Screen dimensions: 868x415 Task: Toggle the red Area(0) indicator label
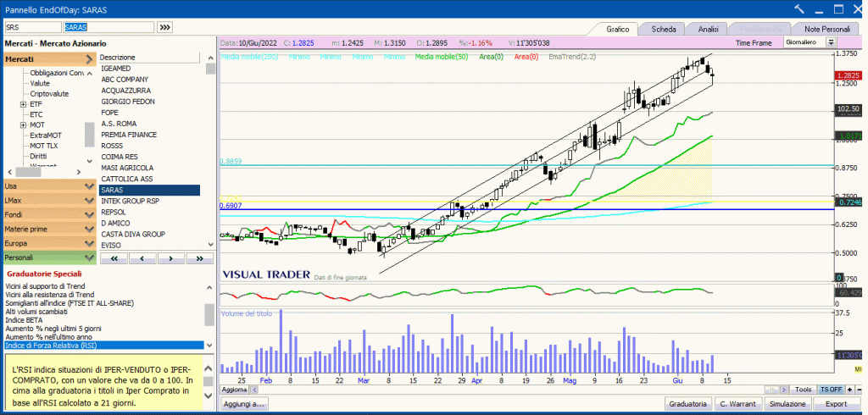526,57
